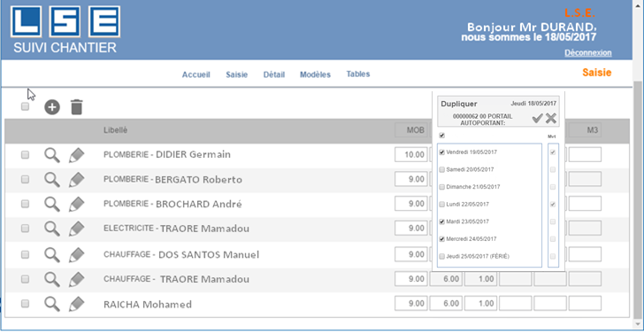Image resolution: width=644 pixels, height=334 pixels.
Task: Open magnifier for DIDIER Germain row
Action: pyautogui.click(x=52, y=156)
